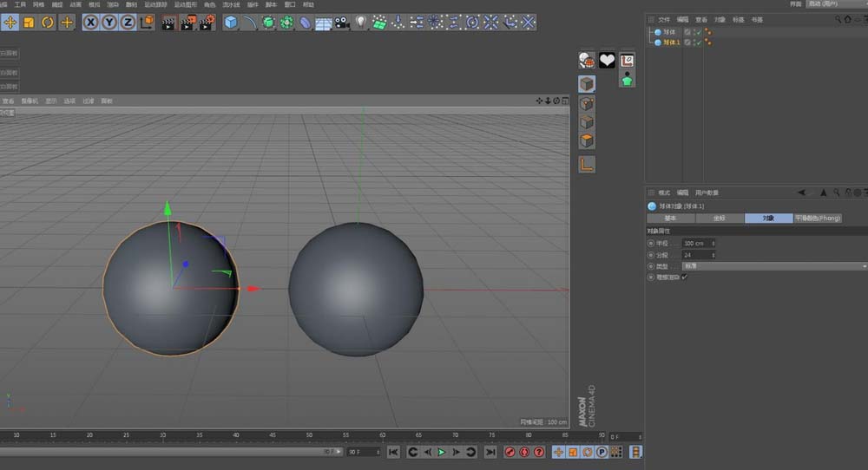Toggle the parameter P keyframe button
Image resolution: width=868 pixels, height=470 pixels.
pos(602,453)
